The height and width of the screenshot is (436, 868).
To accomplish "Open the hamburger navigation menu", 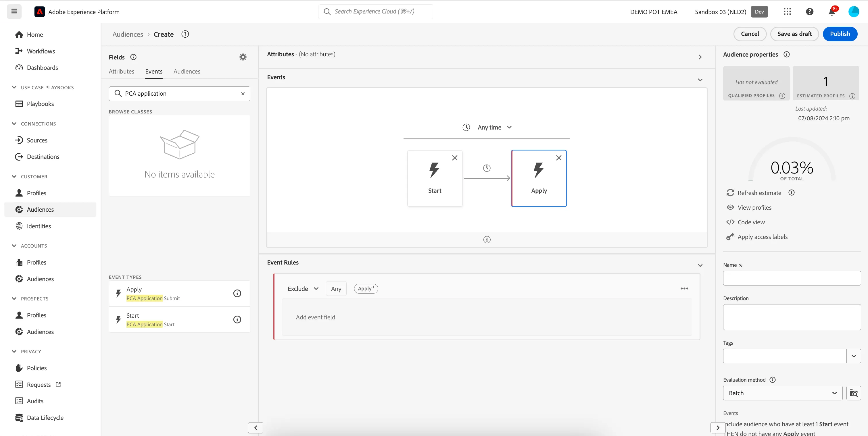I will (14, 11).
